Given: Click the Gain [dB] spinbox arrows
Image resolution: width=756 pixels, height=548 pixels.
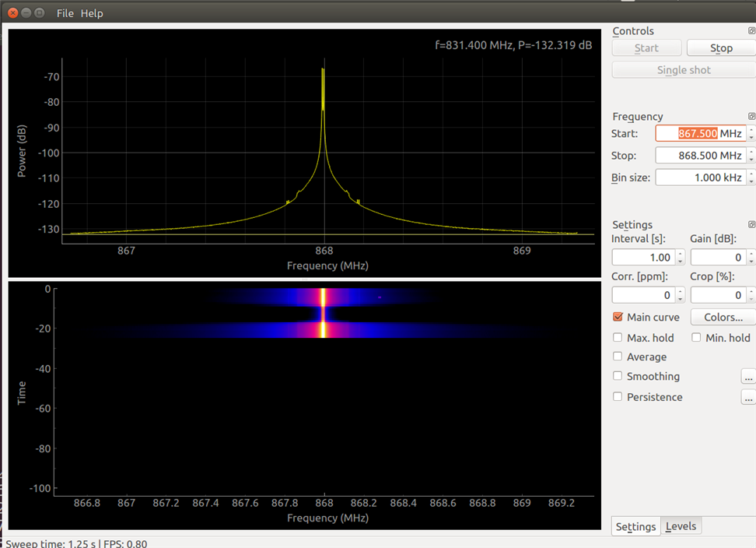Looking at the screenshot, I should [x=751, y=257].
